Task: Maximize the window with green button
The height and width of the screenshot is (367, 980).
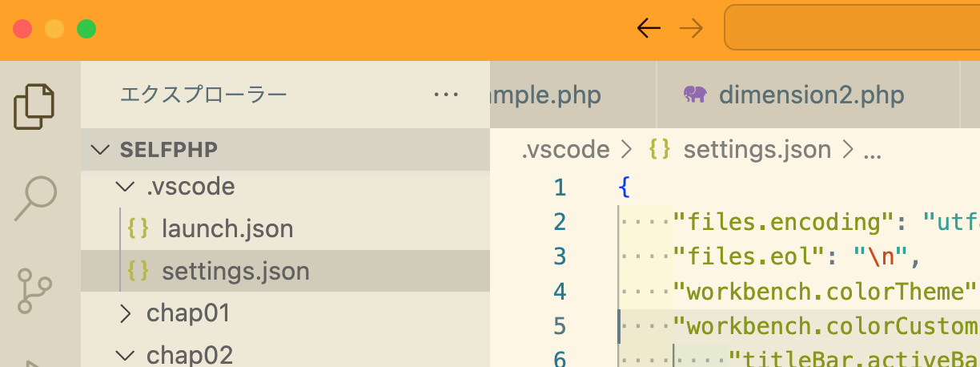Action: (x=86, y=30)
